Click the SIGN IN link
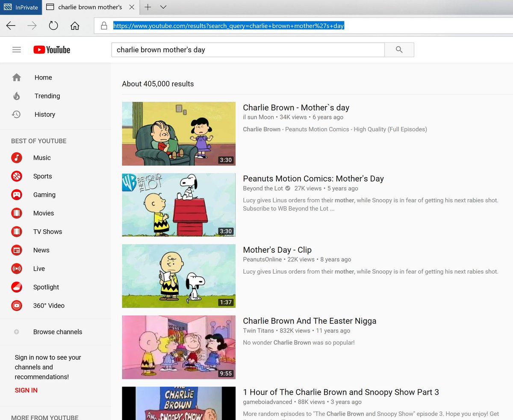Image resolution: width=513 pixels, height=420 pixels. click(26, 390)
